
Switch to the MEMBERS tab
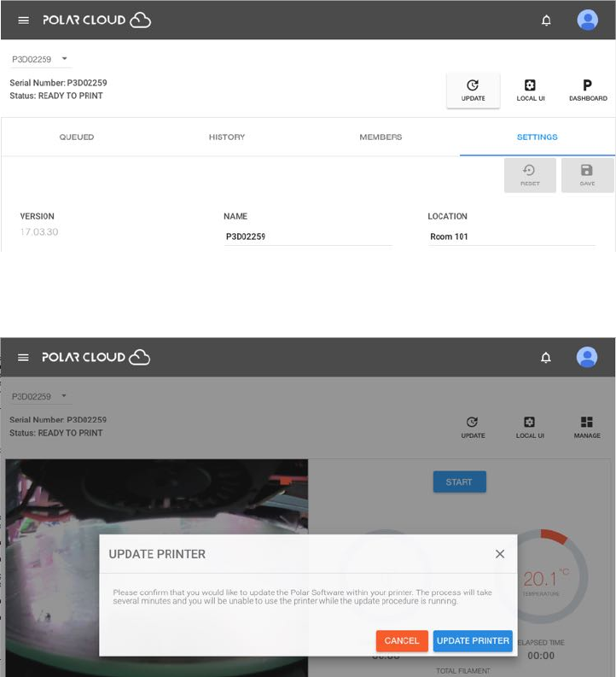click(x=381, y=137)
